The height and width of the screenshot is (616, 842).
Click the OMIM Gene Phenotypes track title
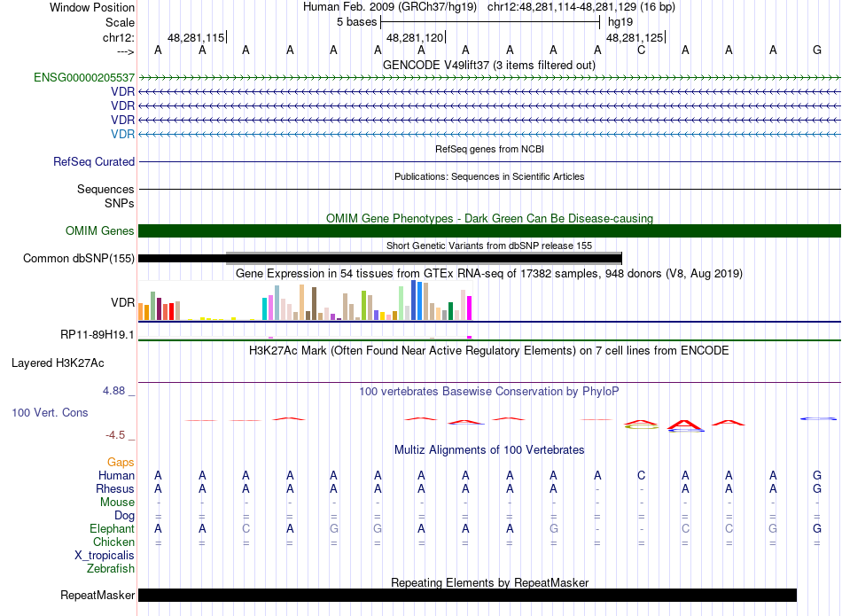[490, 219]
